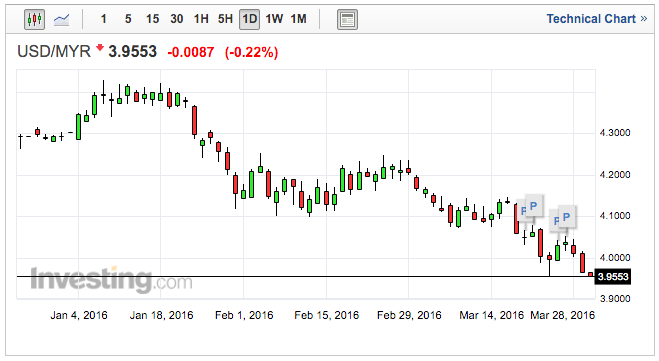Screen dimensions: 659x361
Task: Open the Technical Chart link
Action: tap(591, 19)
